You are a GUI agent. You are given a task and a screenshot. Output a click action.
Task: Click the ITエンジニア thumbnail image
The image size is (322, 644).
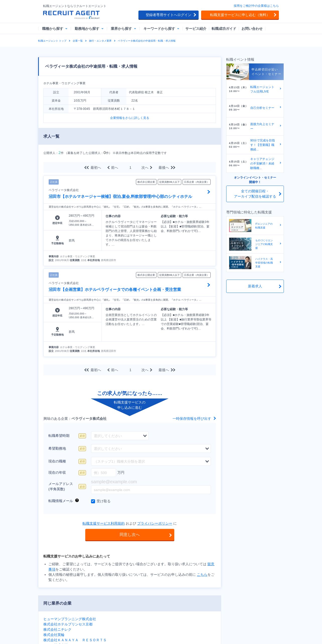[240, 225]
